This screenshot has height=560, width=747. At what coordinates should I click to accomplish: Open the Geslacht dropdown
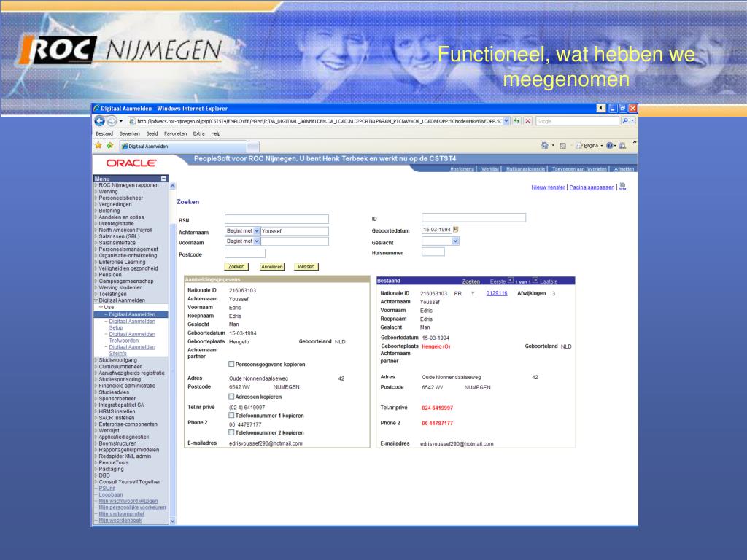pyautogui.click(x=455, y=241)
